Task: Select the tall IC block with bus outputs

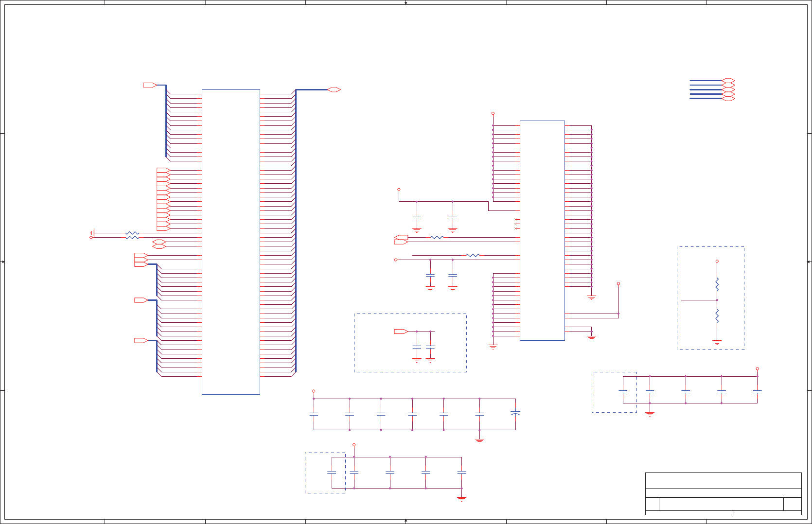Action: pos(231,242)
